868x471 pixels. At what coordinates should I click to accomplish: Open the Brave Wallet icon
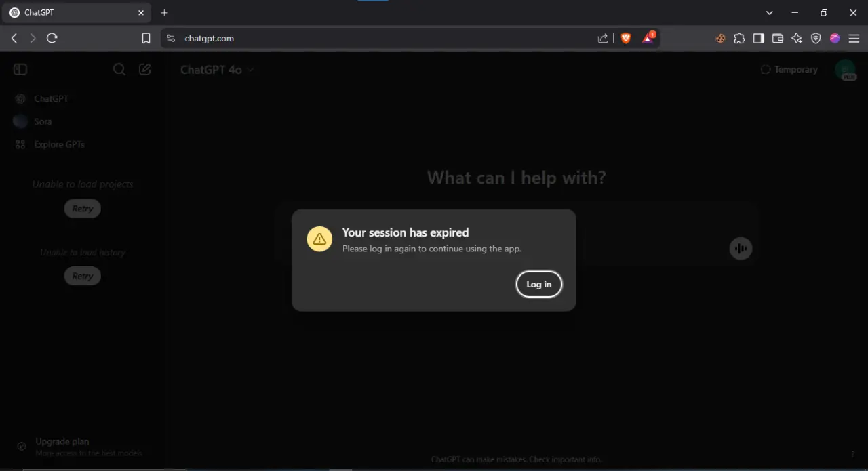pyautogui.click(x=778, y=39)
